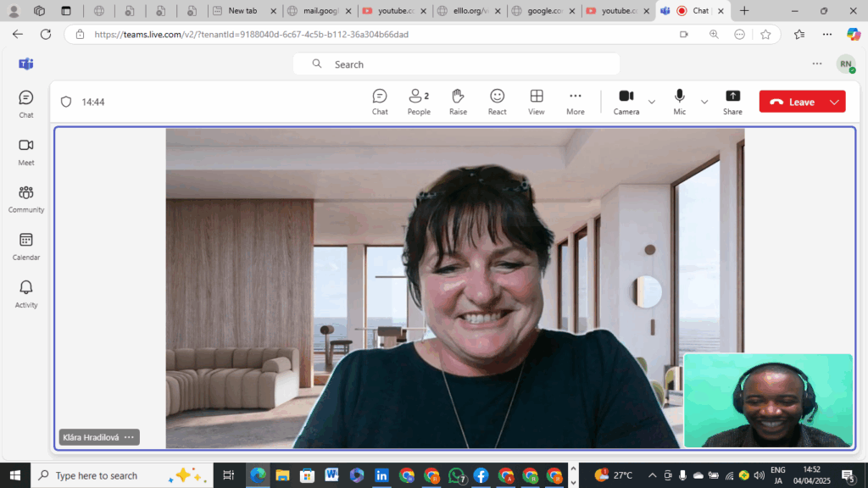The width and height of the screenshot is (868, 488).
Task: Open options next to Klára Hradilová name
Action: 129,437
